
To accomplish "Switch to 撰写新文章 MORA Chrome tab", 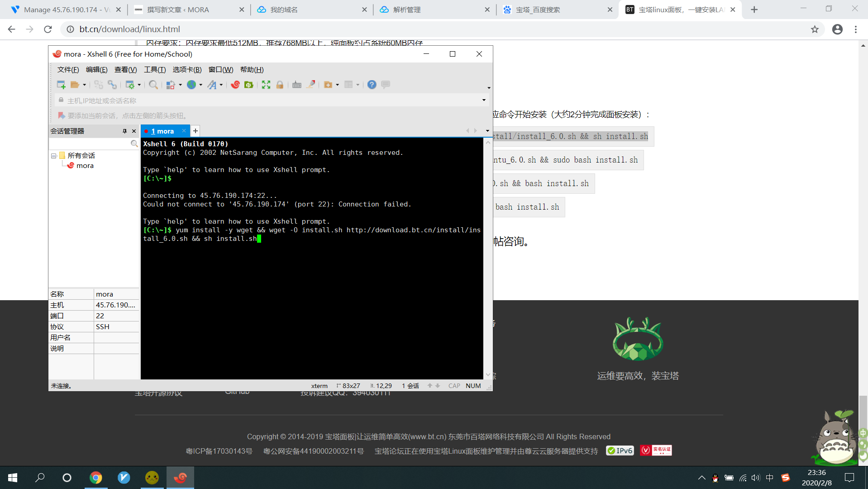I will (189, 10).
